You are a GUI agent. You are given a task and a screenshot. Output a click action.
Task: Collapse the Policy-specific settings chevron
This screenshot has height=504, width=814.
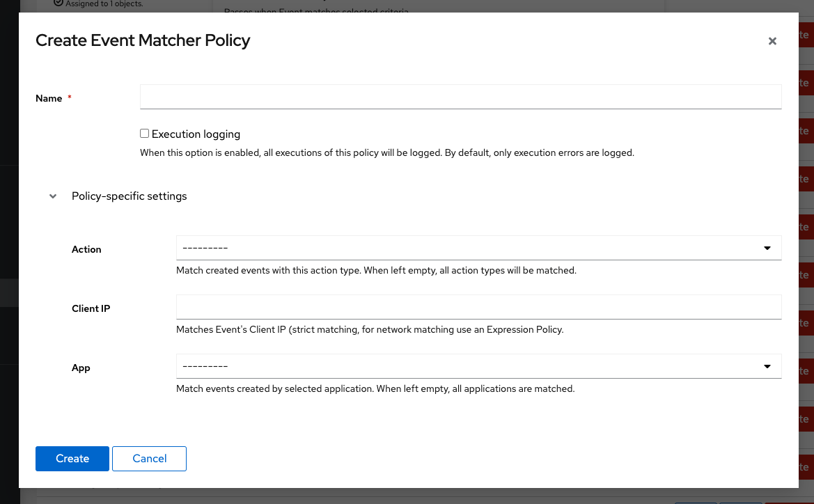(x=53, y=197)
